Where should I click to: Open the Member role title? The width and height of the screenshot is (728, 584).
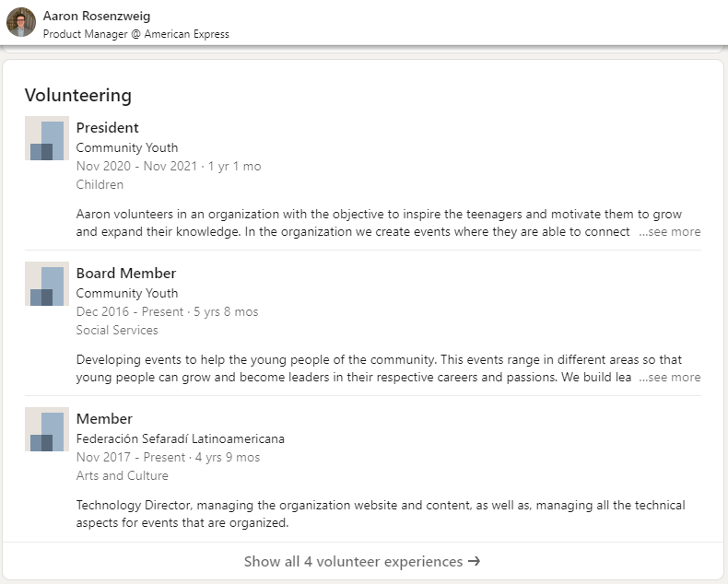[x=104, y=419]
